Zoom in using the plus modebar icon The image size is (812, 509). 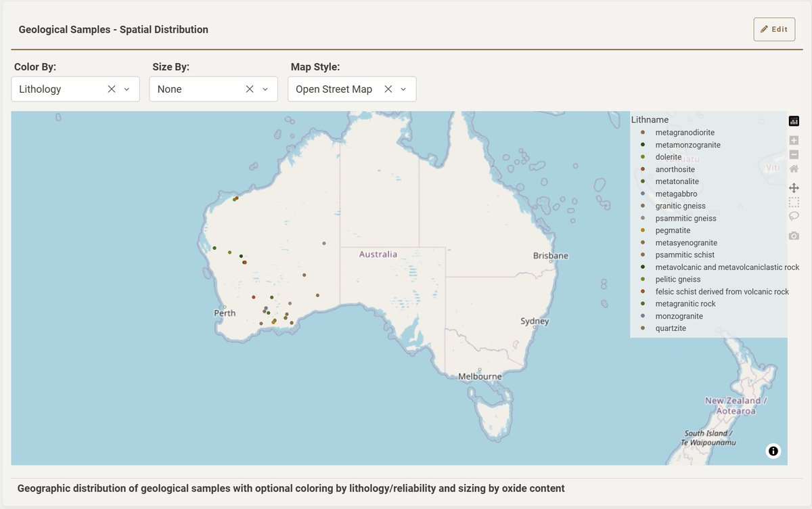tap(794, 140)
